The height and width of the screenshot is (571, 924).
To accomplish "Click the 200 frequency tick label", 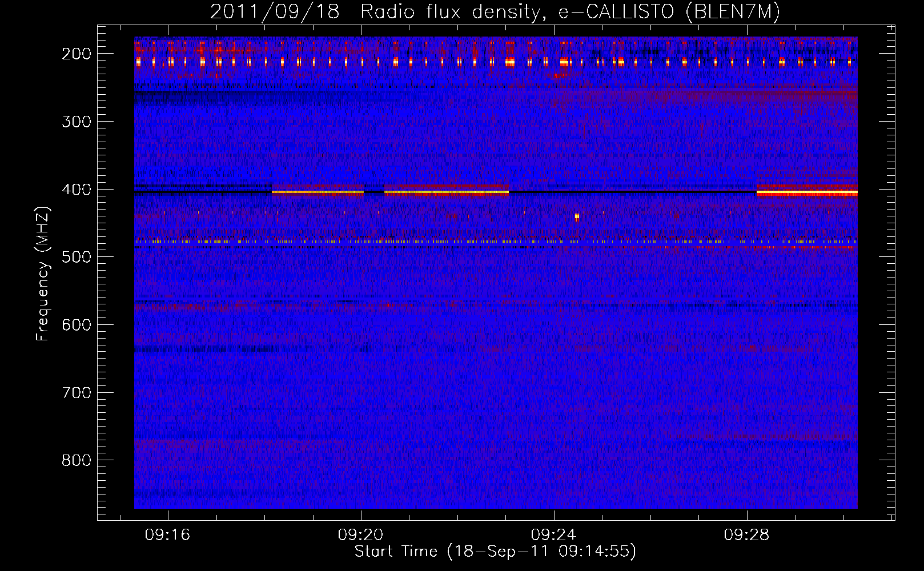I will coord(76,54).
